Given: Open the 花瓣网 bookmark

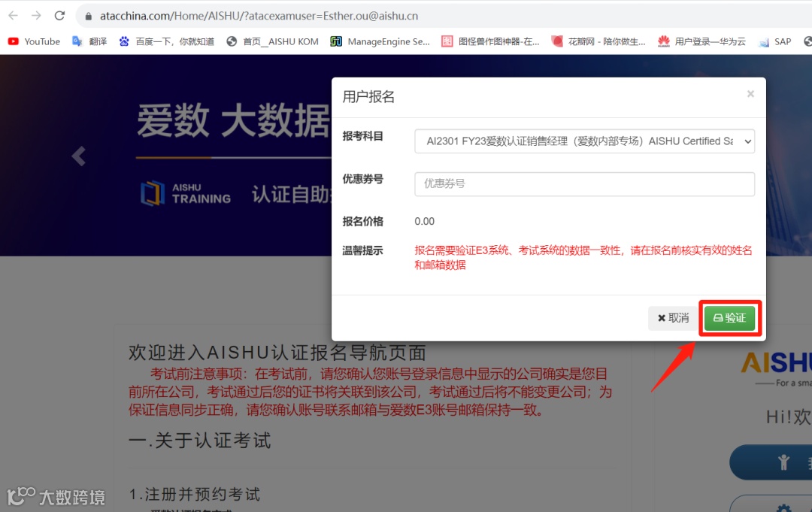Looking at the screenshot, I should click(x=598, y=41).
